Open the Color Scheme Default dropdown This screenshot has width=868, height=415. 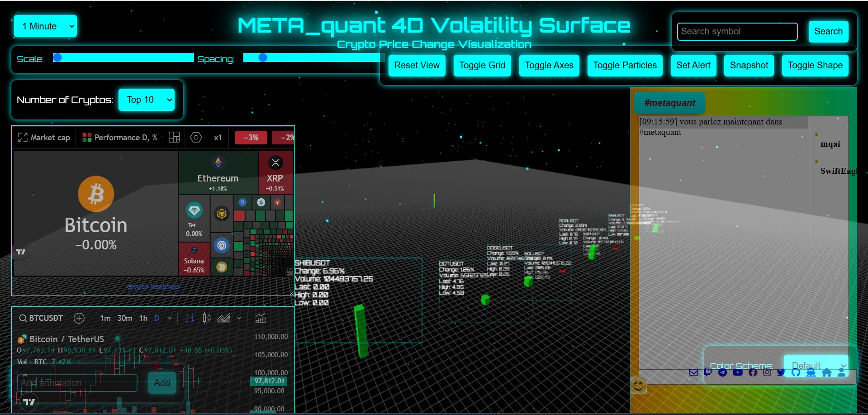pos(816,366)
